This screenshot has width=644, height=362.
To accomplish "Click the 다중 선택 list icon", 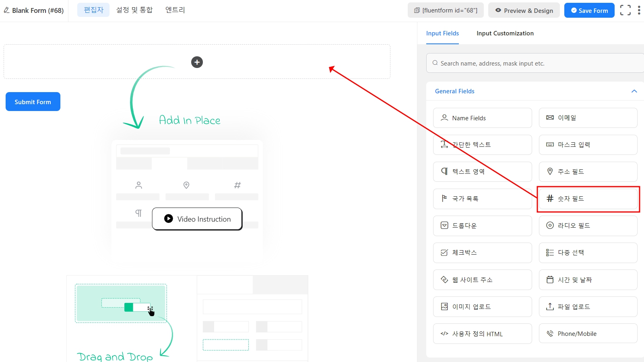I will click(x=550, y=253).
